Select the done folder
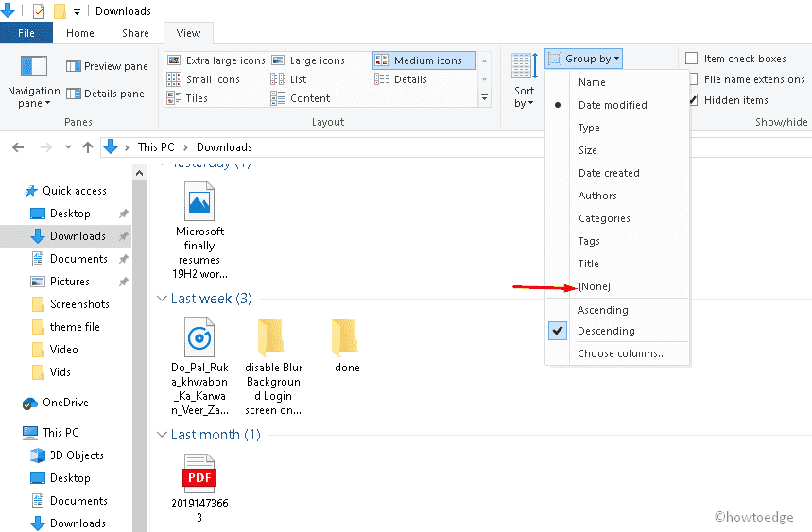 (x=346, y=346)
